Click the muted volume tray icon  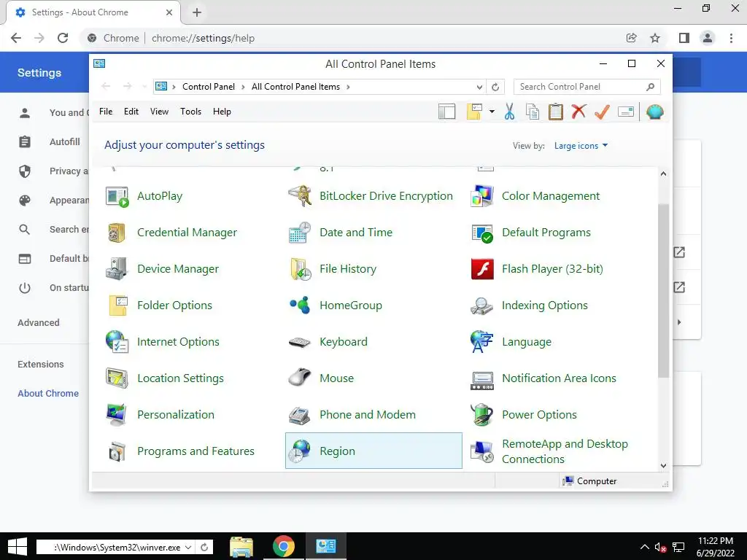click(x=660, y=548)
